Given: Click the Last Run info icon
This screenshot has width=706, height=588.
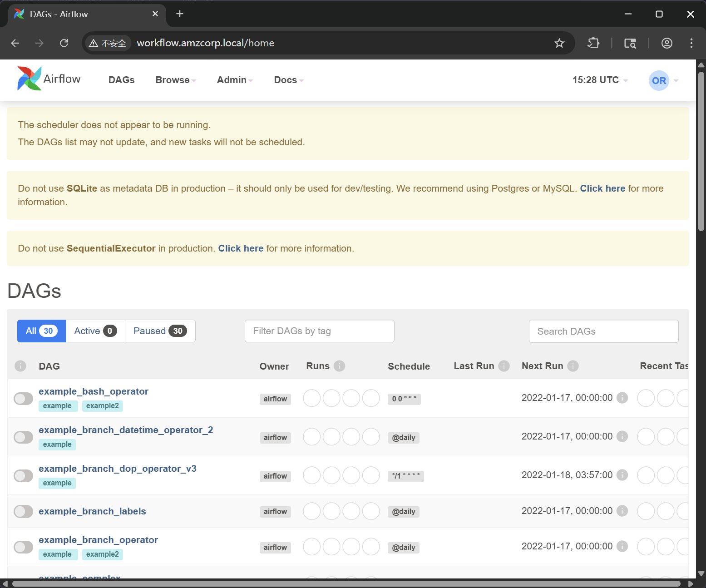Looking at the screenshot, I should click(504, 366).
